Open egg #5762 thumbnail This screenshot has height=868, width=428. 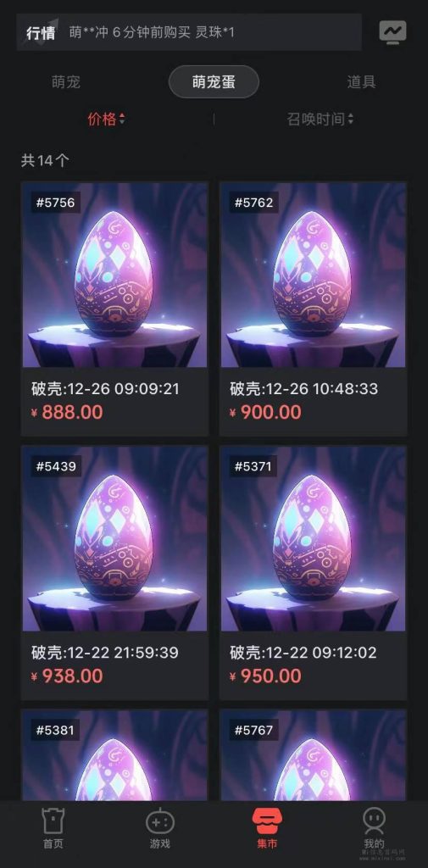pos(313,275)
